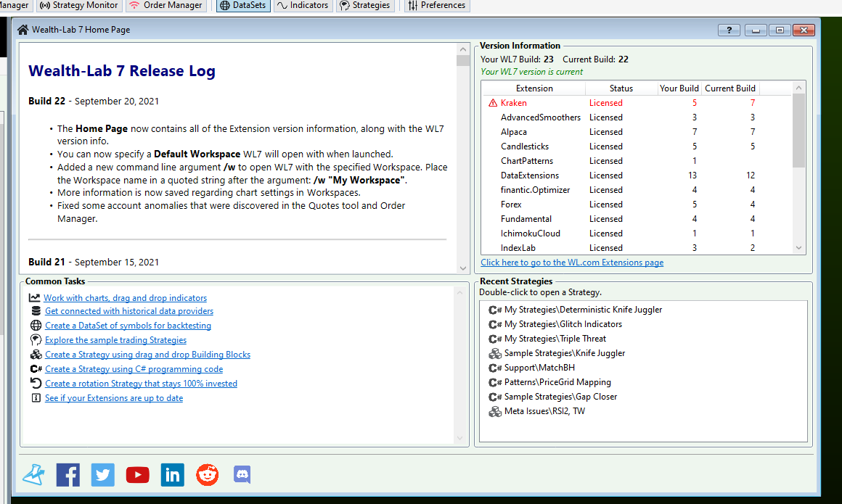Click the WL.com Extensions page link
842x504 pixels.
tap(572, 263)
